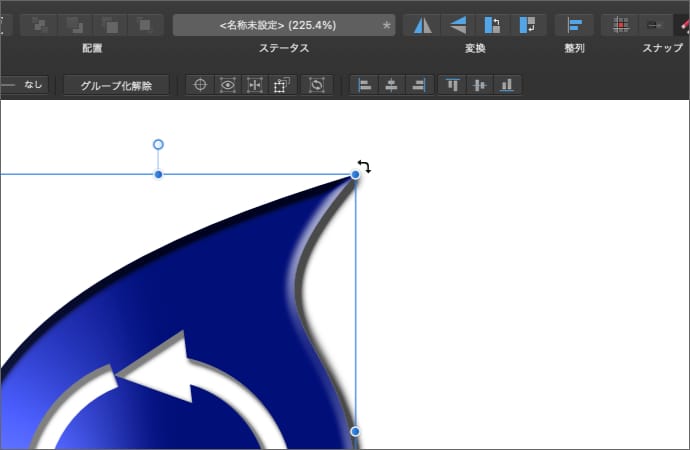Rotate selection clockwise 90 degrees
The image size is (690, 450).
tap(526, 25)
